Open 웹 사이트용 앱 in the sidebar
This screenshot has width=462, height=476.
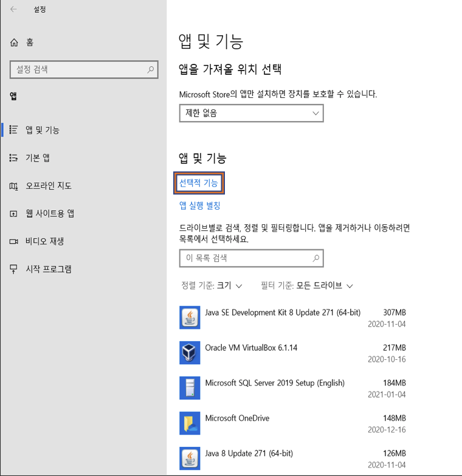50,214
